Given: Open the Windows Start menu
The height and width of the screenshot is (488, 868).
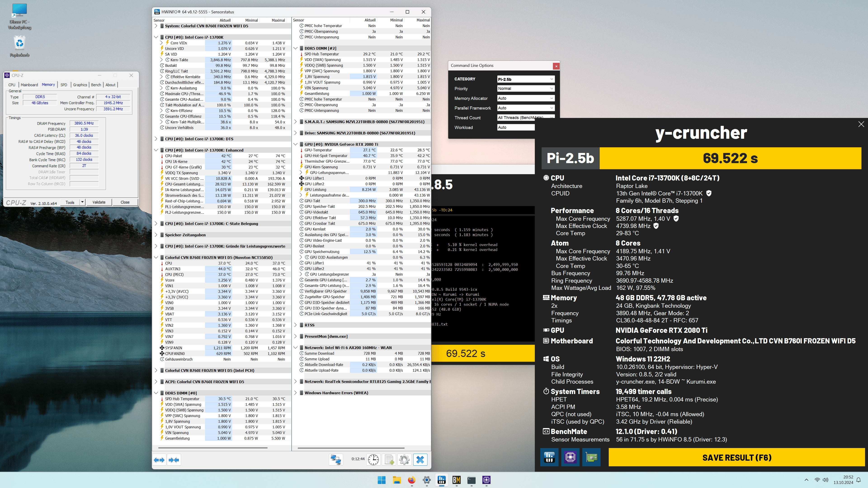Looking at the screenshot, I should [x=381, y=480].
